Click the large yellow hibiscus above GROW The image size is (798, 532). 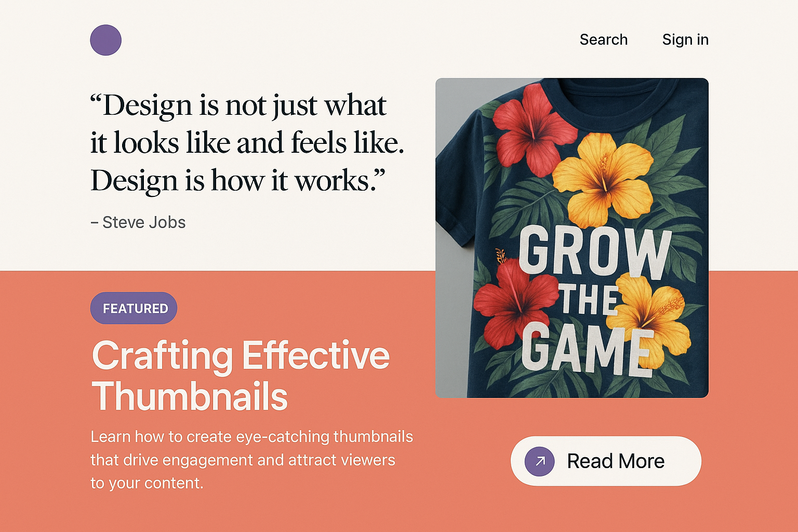[x=603, y=178]
